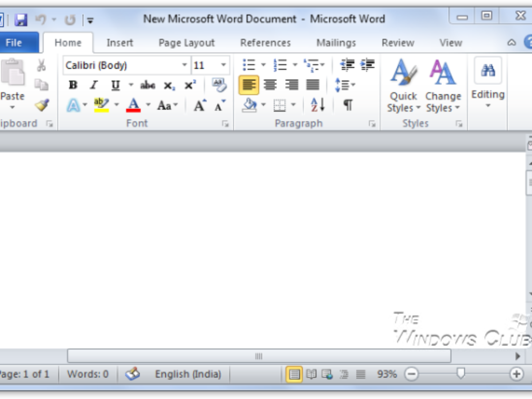Open the Mailings tab

[x=336, y=43]
